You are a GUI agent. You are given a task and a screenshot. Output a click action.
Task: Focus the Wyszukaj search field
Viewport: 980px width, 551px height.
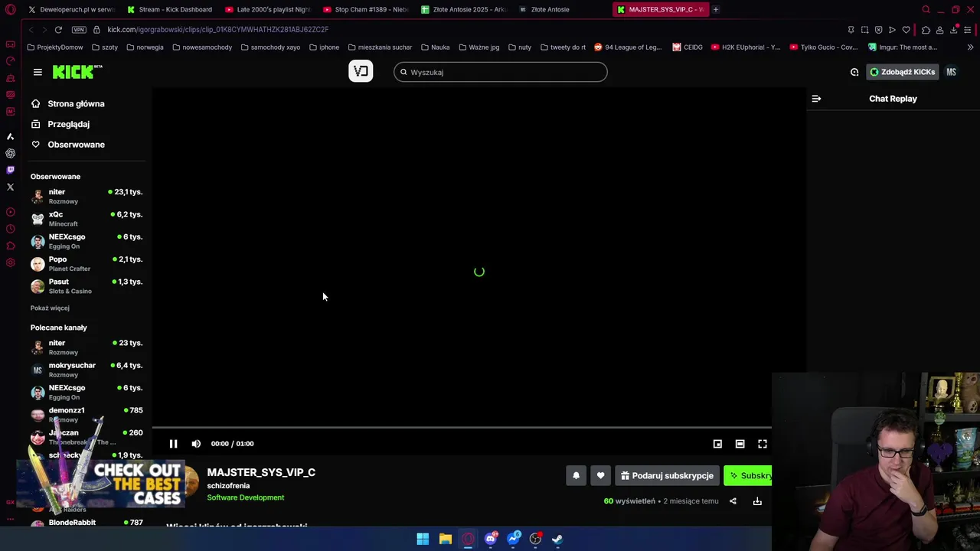point(501,72)
